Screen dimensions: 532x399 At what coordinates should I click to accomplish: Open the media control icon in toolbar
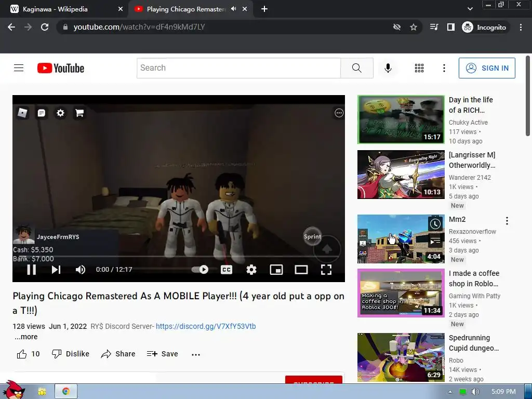pyautogui.click(x=434, y=27)
